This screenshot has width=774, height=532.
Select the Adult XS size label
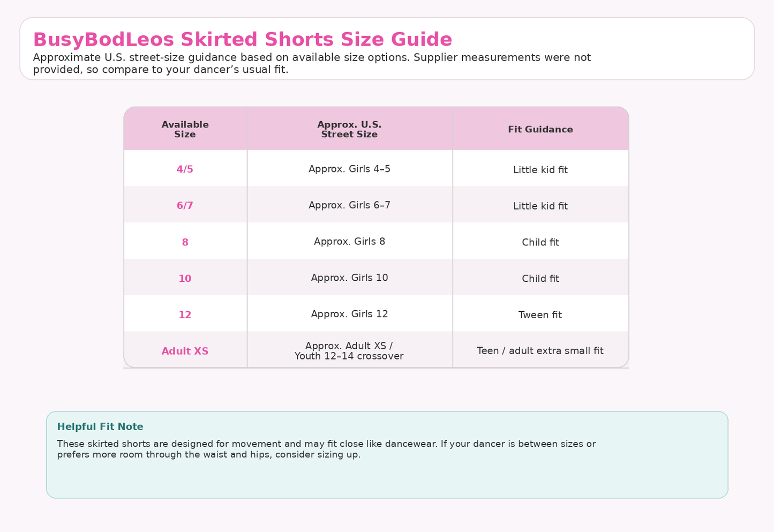tap(185, 351)
